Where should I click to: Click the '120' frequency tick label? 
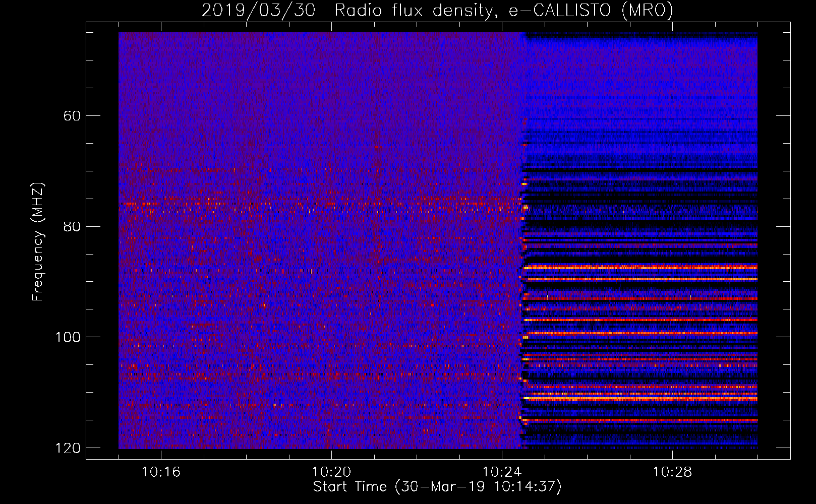tap(68, 448)
